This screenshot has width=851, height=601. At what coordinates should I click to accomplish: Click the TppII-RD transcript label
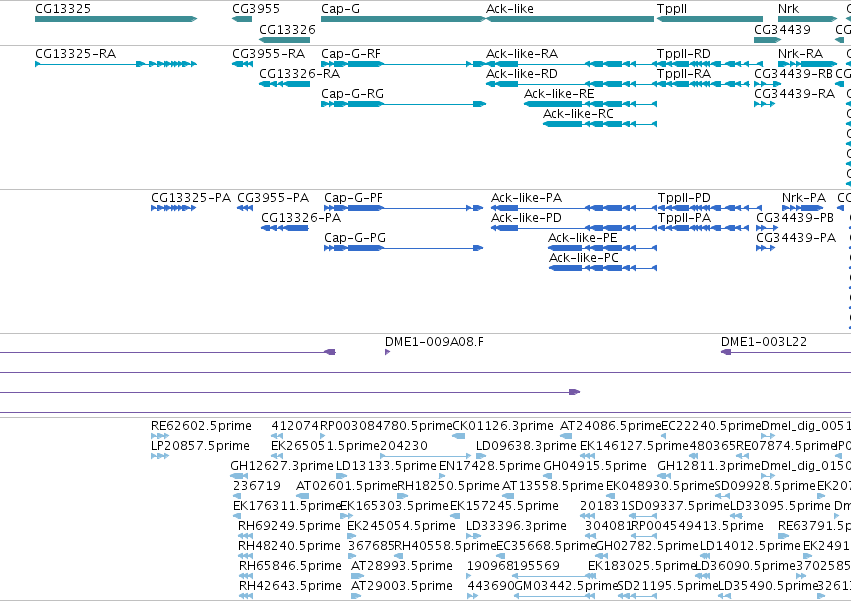pos(684,54)
